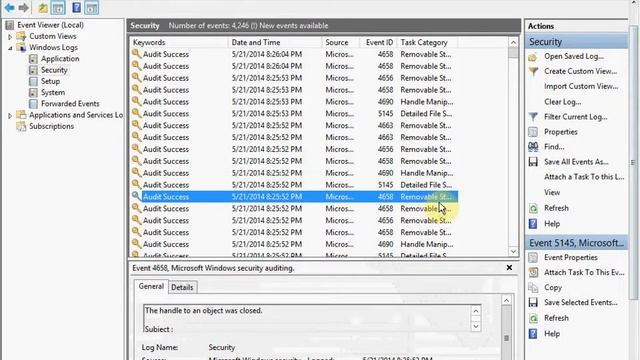This screenshot has height=360, width=640.
Task: Select the event 5145 row at 8:25:53 PM
Action: pos(294,114)
